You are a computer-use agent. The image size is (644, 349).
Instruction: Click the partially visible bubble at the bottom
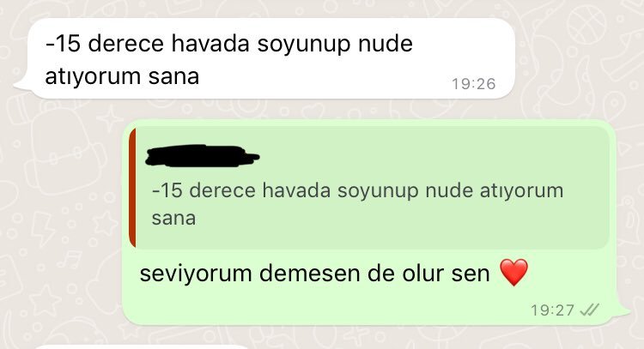click(142, 347)
